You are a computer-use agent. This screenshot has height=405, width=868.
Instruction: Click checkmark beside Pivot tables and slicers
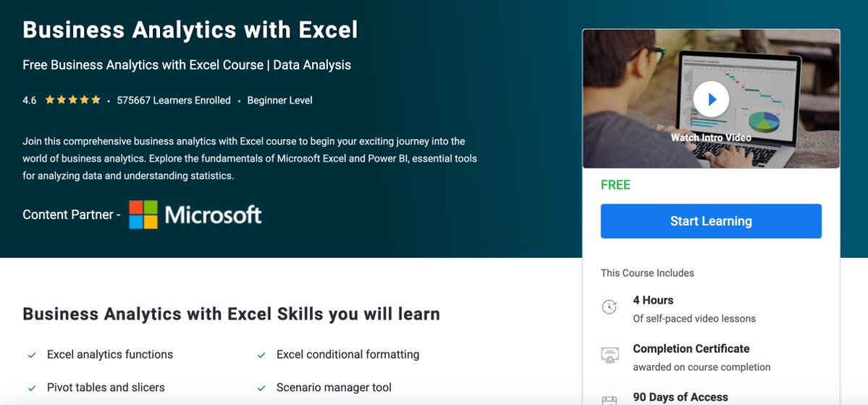tap(32, 388)
